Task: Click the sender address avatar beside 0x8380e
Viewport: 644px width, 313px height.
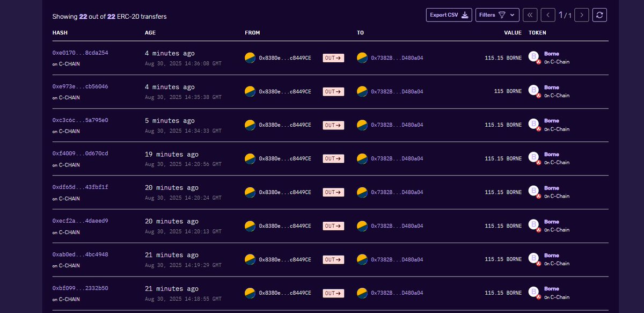Action: pos(250,57)
